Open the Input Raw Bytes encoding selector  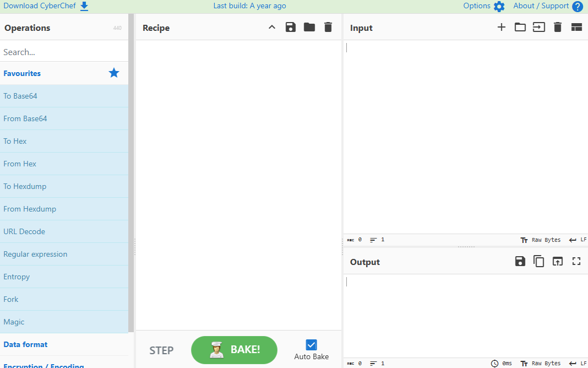[541, 240]
